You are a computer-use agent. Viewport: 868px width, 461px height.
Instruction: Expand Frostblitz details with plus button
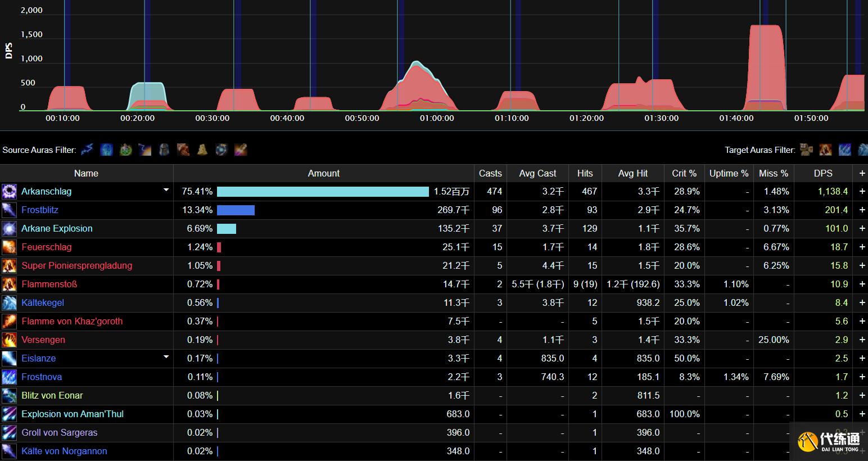pyautogui.click(x=862, y=210)
